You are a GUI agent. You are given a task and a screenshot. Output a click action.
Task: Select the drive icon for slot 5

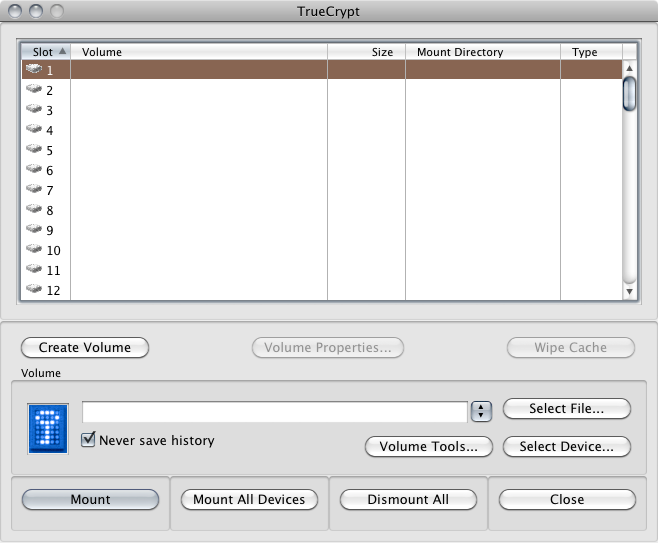(34, 149)
